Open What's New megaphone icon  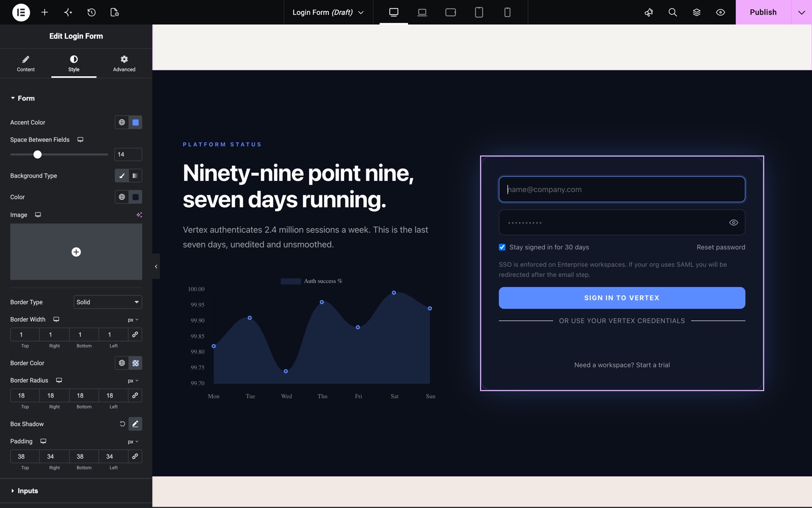tap(649, 12)
